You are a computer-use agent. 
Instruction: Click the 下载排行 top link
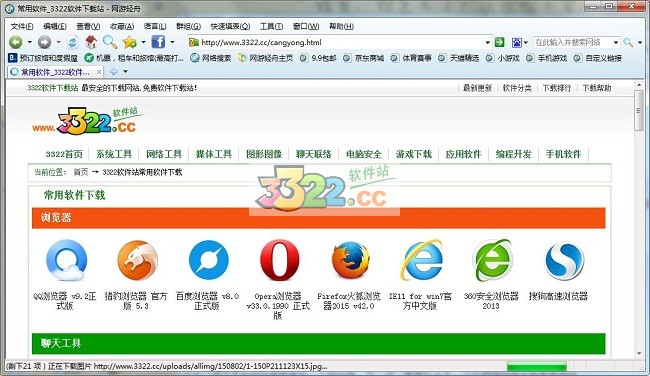(557, 88)
